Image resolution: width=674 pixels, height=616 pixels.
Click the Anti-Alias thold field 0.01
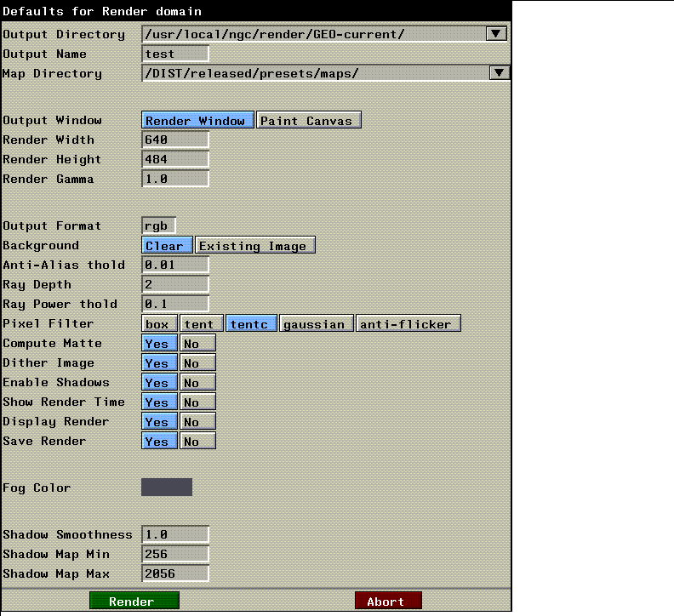(175, 265)
